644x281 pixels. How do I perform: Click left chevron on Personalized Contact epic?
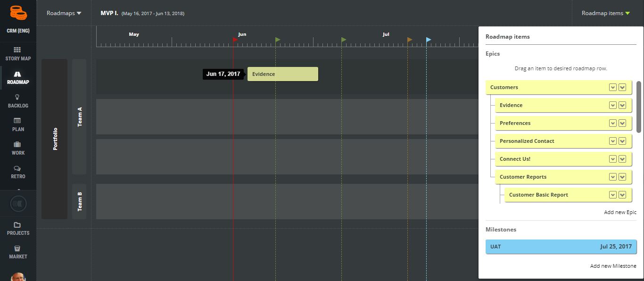[613, 141]
